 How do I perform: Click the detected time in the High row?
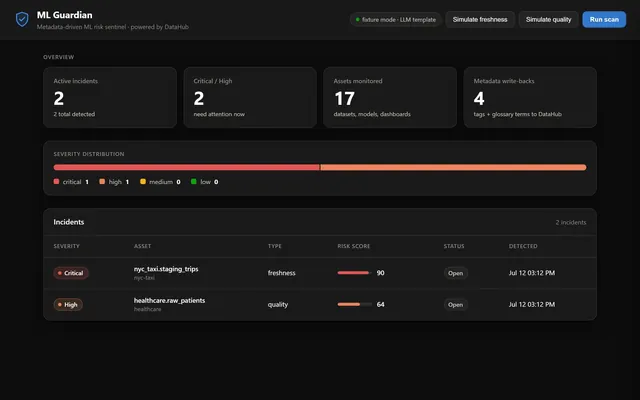click(531, 304)
